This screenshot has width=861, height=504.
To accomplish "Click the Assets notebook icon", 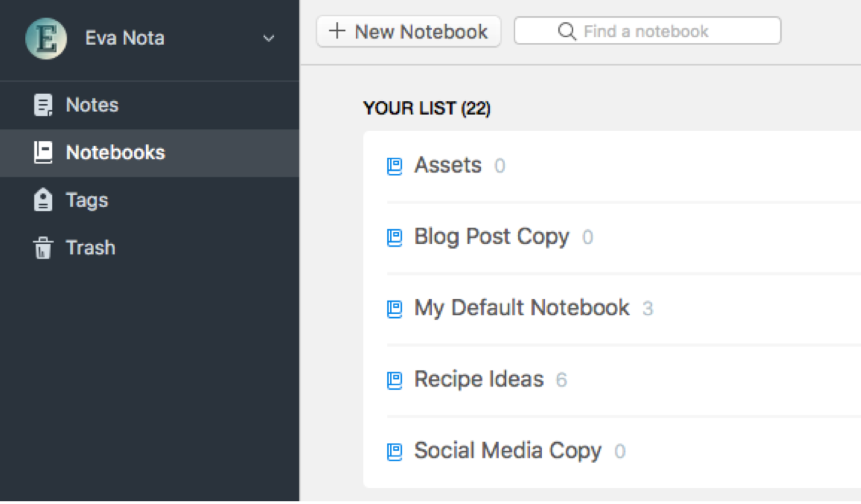I will (395, 166).
